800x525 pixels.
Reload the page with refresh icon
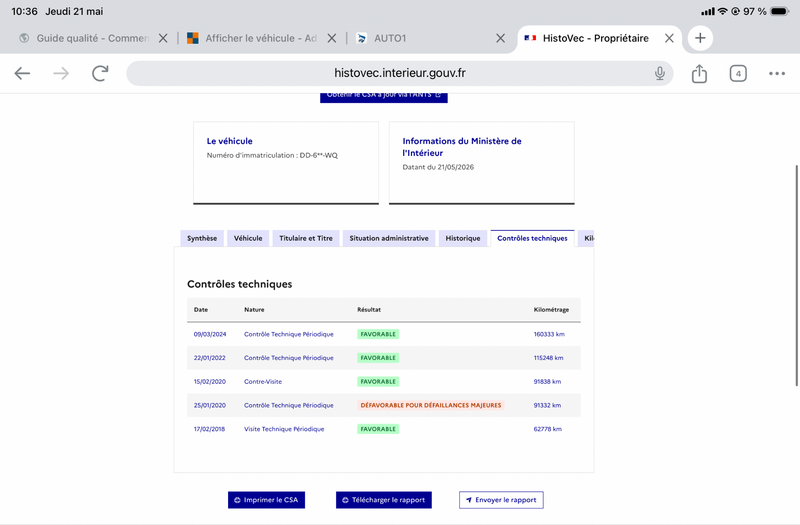100,73
